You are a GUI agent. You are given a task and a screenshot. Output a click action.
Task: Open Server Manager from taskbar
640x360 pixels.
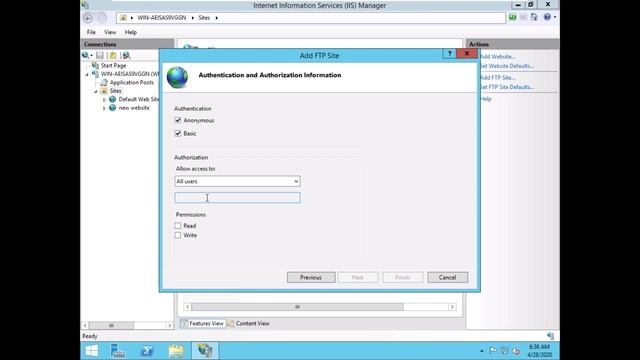(x=118, y=351)
